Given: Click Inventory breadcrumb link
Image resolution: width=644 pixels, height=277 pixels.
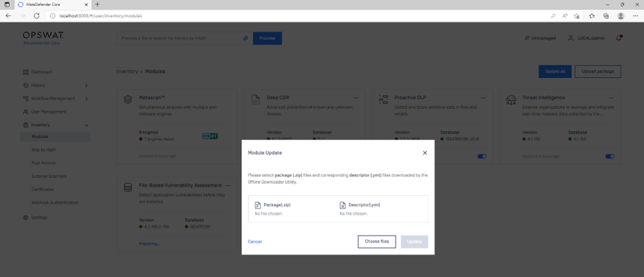Looking at the screenshot, I should pos(127,71).
